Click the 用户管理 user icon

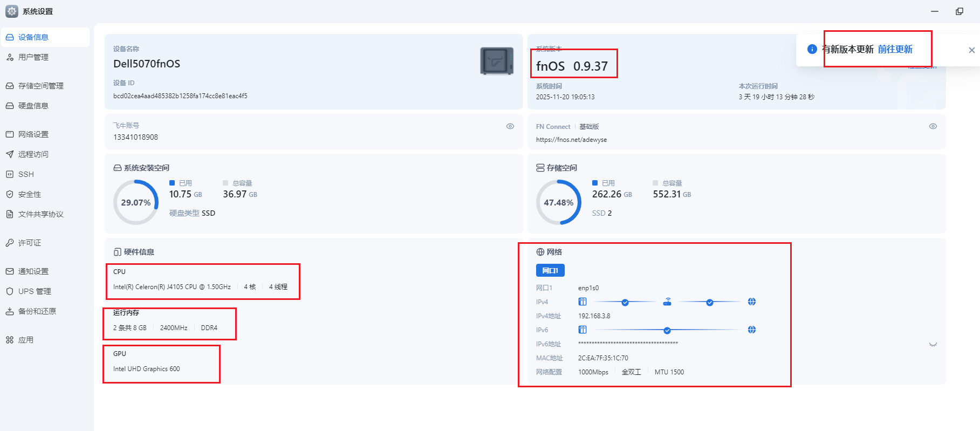tap(10, 57)
